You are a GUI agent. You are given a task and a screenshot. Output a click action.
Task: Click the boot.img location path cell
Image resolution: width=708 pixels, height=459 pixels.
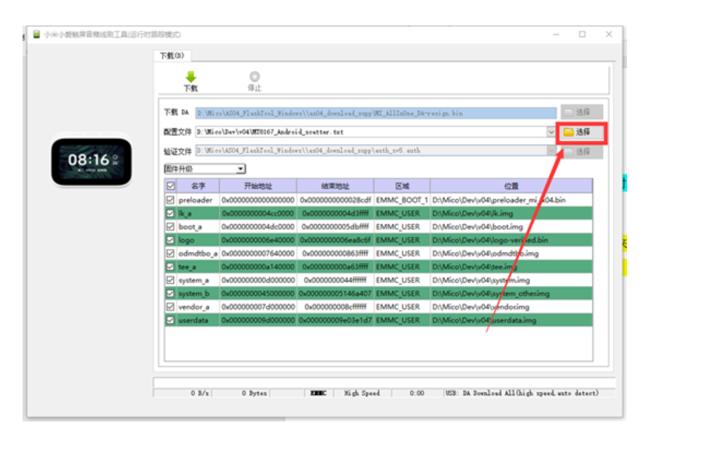(511, 227)
